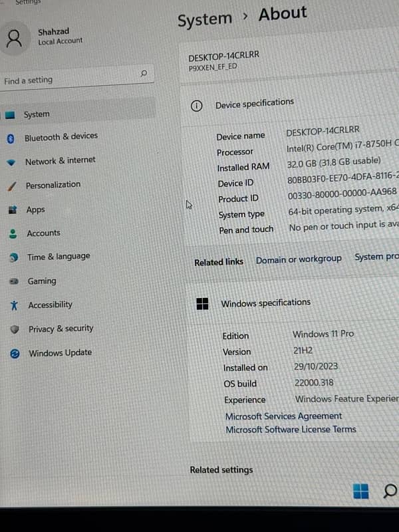The height and width of the screenshot is (532, 399).
Task: Click the Privacy & security shield icon
Action: pos(15,329)
